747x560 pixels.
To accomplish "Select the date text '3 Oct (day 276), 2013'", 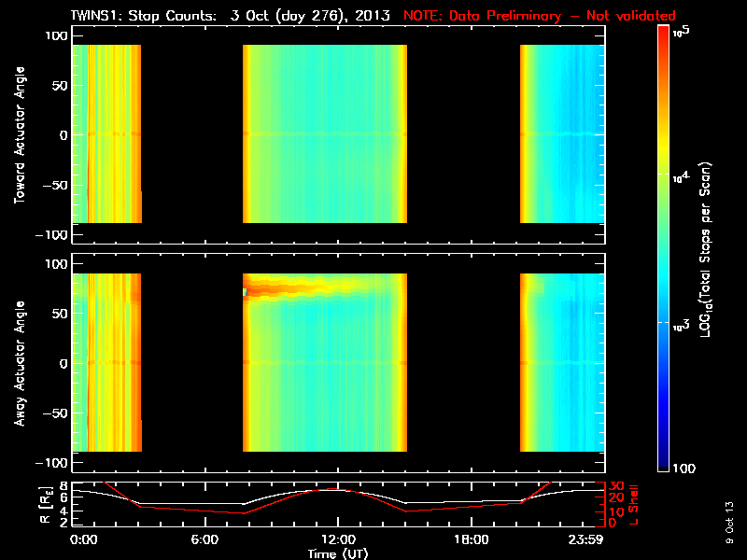I will [310, 16].
